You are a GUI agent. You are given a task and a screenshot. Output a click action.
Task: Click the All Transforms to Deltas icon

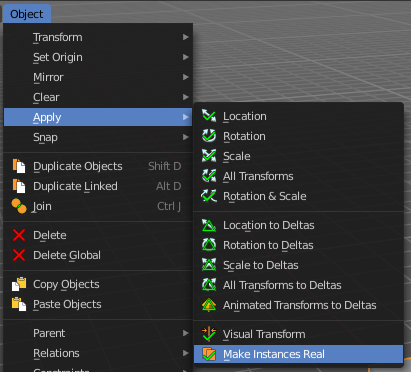209,285
